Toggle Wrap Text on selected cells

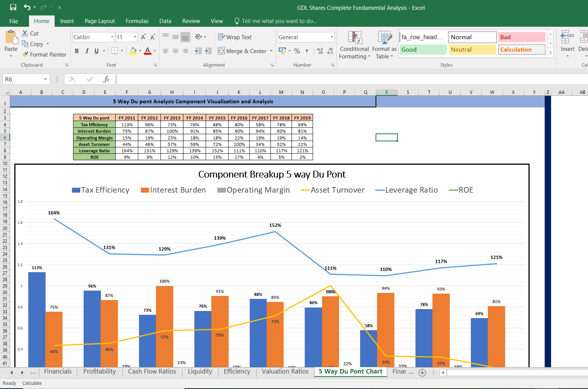[x=235, y=37]
